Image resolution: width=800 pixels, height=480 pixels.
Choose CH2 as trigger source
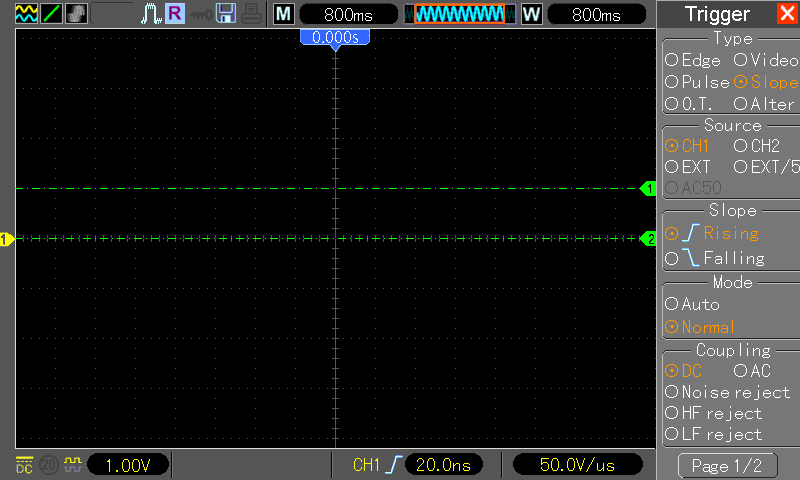[x=757, y=146]
